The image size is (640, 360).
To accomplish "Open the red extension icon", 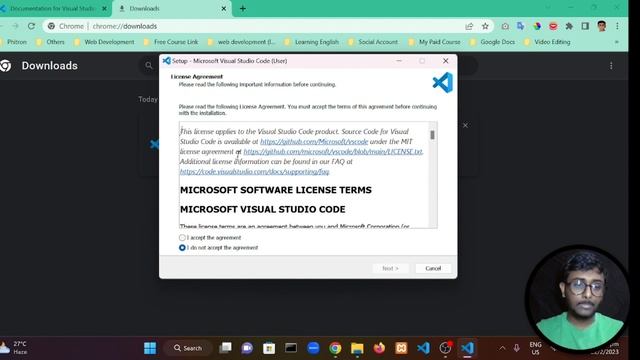I will pyautogui.click(x=553, y=26).
